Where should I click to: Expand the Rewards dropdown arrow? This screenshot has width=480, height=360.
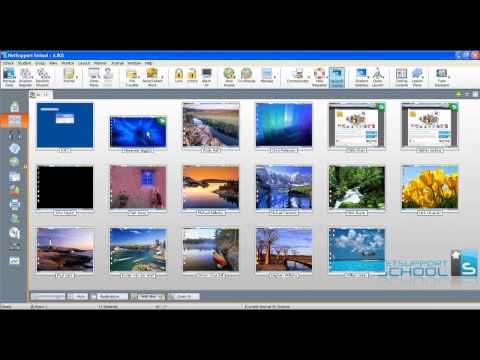[x=77, y=77]
